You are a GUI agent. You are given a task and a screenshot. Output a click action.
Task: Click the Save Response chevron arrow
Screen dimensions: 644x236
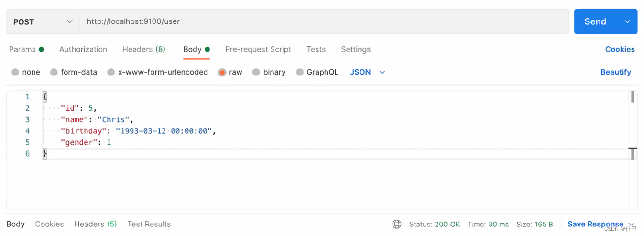(631, 224)
